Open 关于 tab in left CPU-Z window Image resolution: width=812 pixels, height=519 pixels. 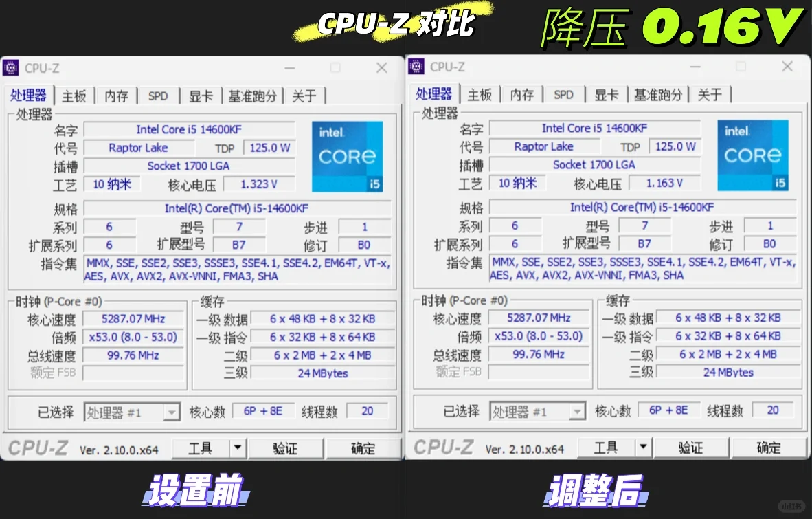pyautogui.click(x=304, y=96)
